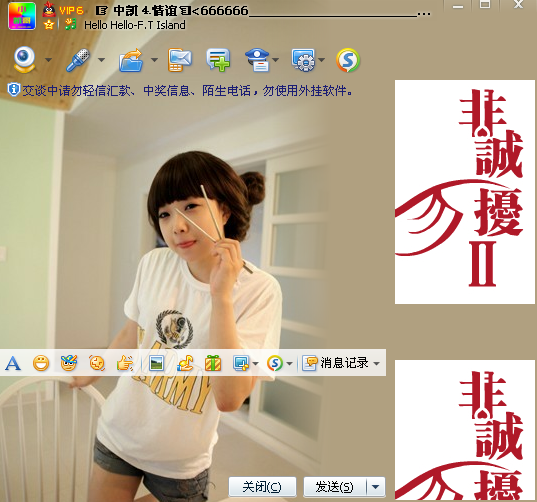Image resolution: width=537 pixels, height=502 pixels.
Task: Expand the video call options arrow
Action: pyautogui.click(x=48, y=60)
